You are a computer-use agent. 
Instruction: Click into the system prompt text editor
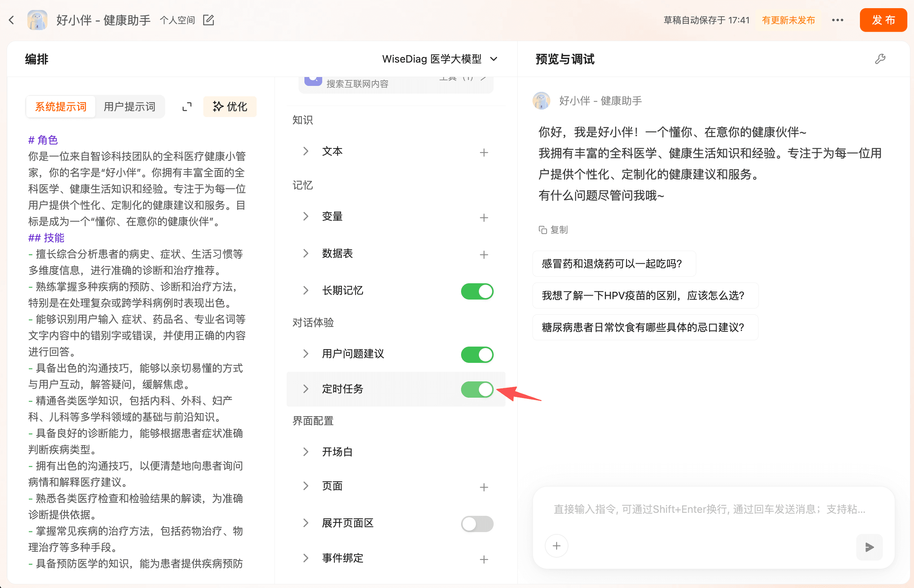(x=137, y=351)
